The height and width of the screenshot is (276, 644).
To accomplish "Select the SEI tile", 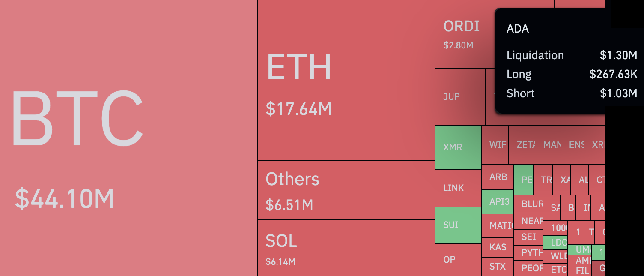I will pyautogui.click(x=528, y=237).
